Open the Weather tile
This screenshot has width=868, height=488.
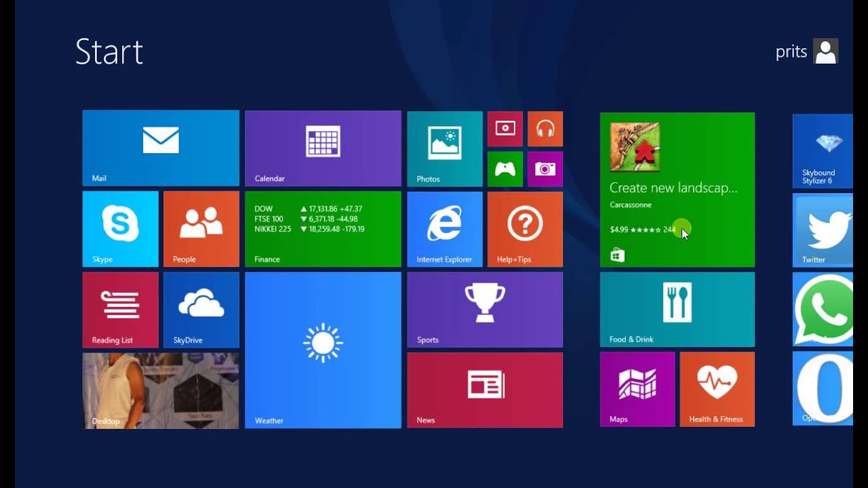[x=323, y=350]
